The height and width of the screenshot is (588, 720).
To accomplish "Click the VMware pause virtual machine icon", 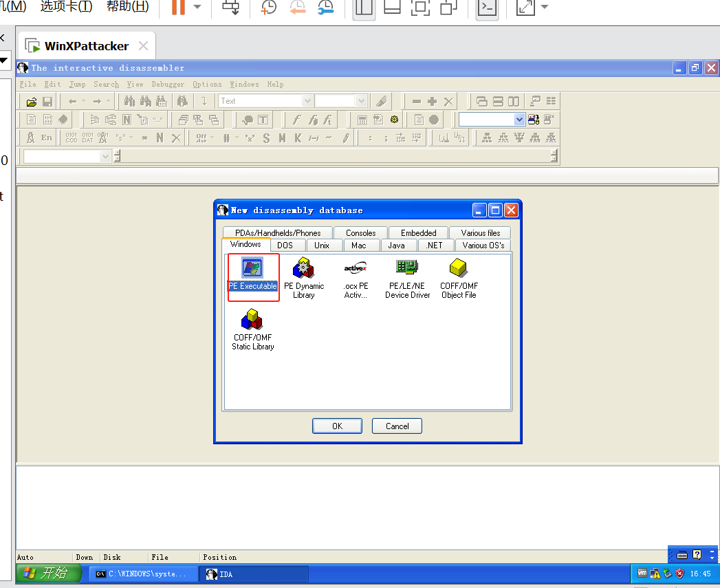I will point(178,6).
